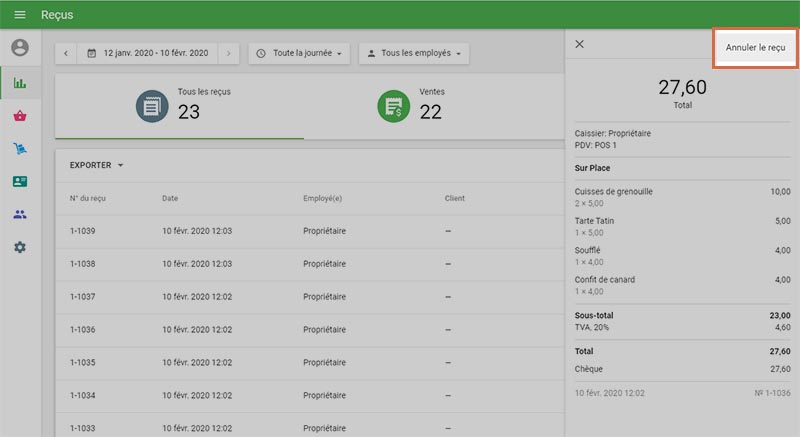Open the hamburger navigation menu
Screen dimensions: 800x437
(x=20, y=15)
